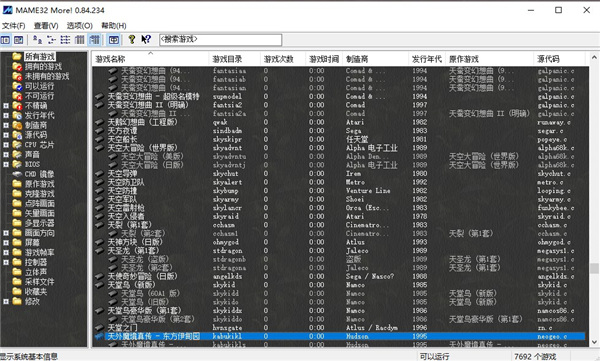The height and width of the screenshot is (361, 600).
Task: Sort by 制造商 column header
Action: click(x=375, y=59)
